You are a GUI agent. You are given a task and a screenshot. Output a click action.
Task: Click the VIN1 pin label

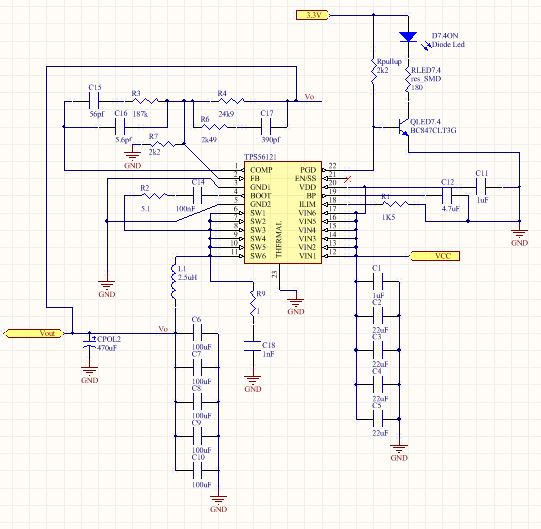pyautogui.click(x=307, y=256)
